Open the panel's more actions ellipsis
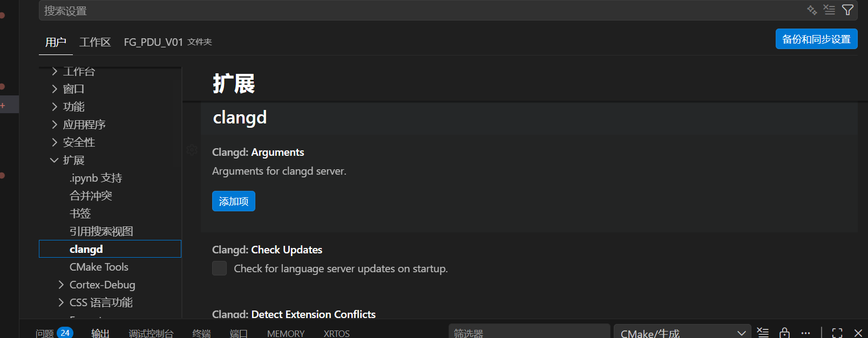 pyautogui.click(x=805, y=333)
